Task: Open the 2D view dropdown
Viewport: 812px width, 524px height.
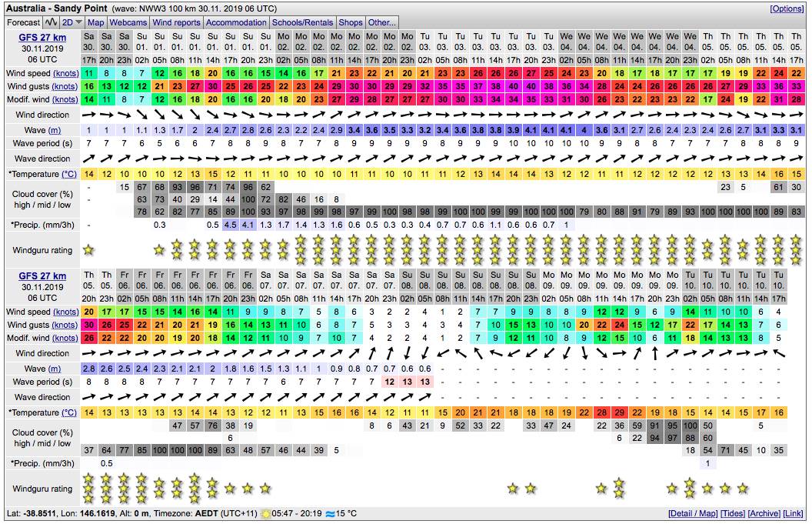Action: [x=72, y=22]
